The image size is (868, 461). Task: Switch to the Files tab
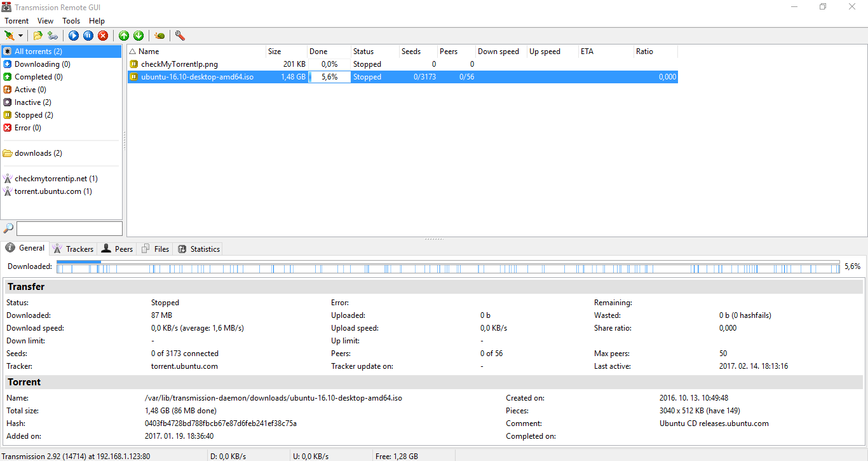click(155, 249)
